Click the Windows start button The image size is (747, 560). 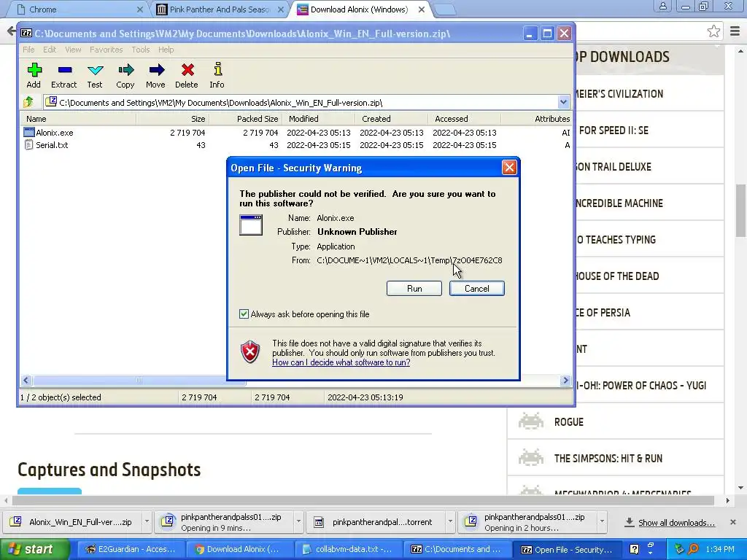coord(35,549)
